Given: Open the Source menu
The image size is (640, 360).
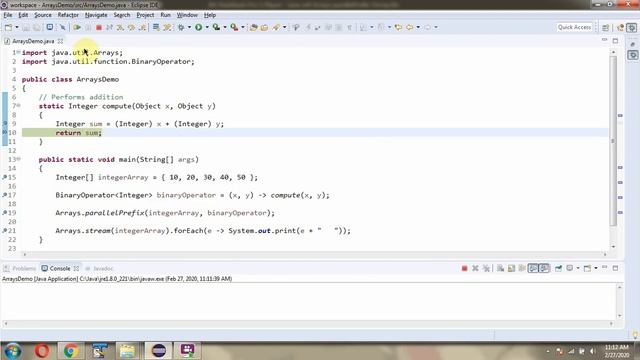Looking at the screenshot, I should pyautogui.click(x=43, y=15).
